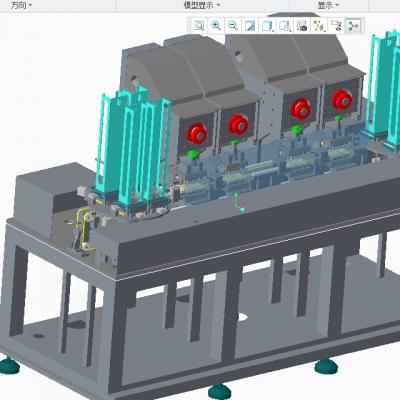Toggle the Annotation Display icon
Image resolution: width=400 pixels, height=400 pixels.
[336, 26]
